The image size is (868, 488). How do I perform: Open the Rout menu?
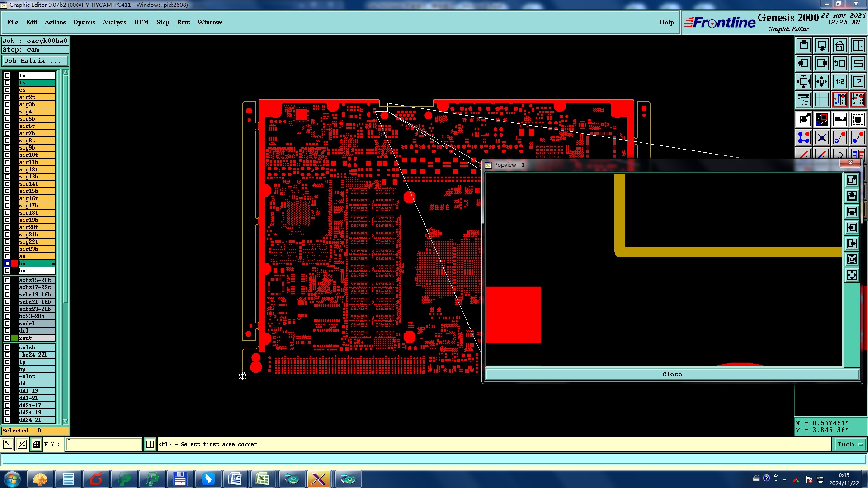point(184,22)
